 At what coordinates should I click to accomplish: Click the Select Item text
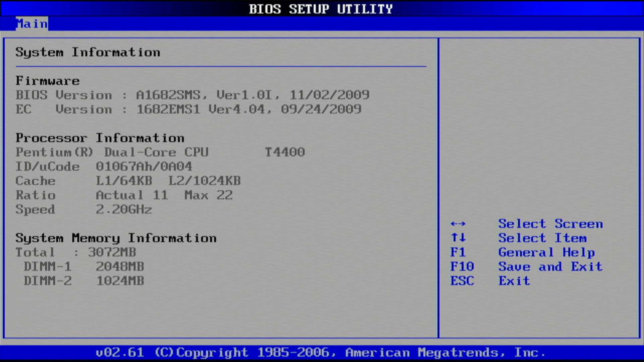(542, 238)
